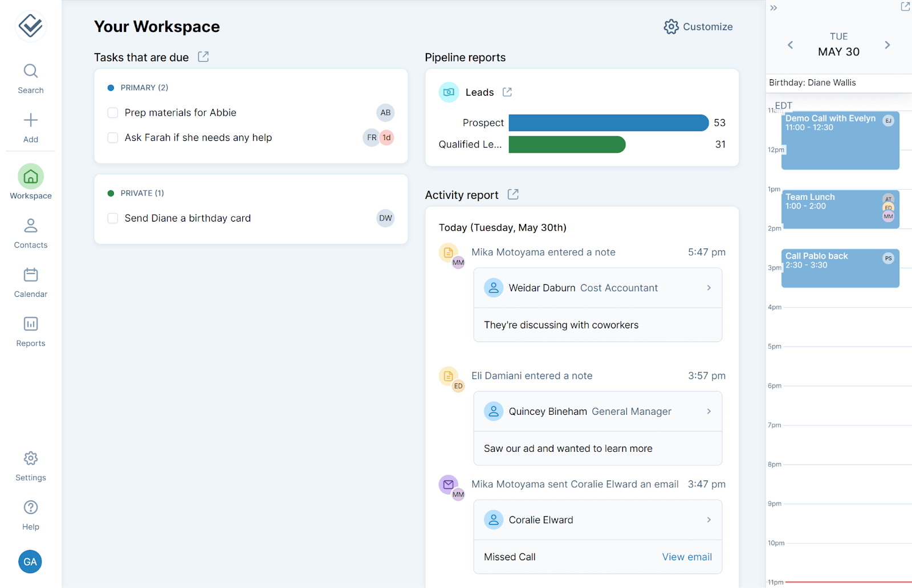The width and height of the screenshot is (912, 588).
Task: Select the Workspace home icon
Action: (x=30, y=177)
